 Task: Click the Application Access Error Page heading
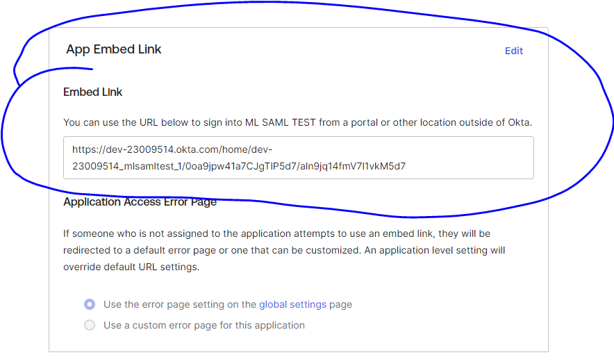140,201
